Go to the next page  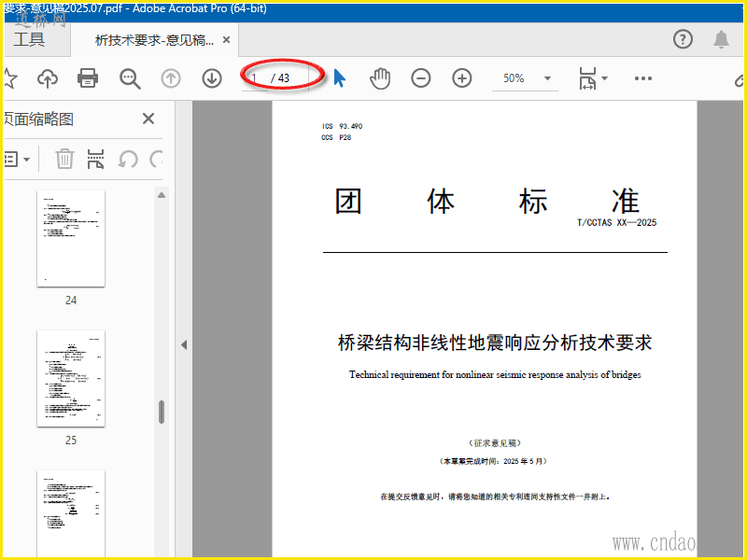(212, 78)
